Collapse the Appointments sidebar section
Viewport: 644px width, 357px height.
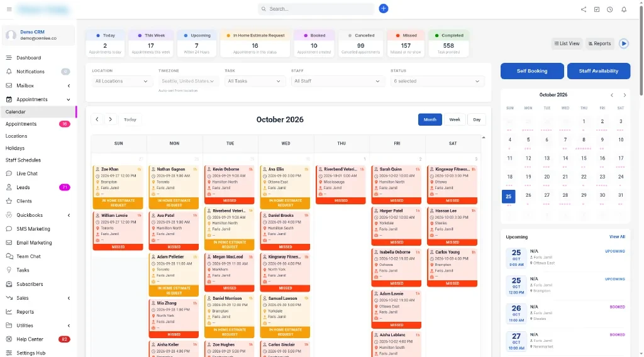coord(69,99)
